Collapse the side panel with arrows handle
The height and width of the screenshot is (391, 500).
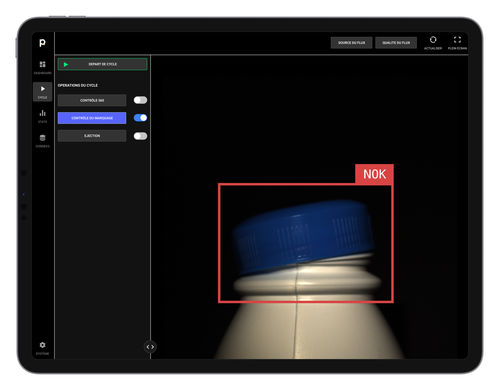pos(150,347)
